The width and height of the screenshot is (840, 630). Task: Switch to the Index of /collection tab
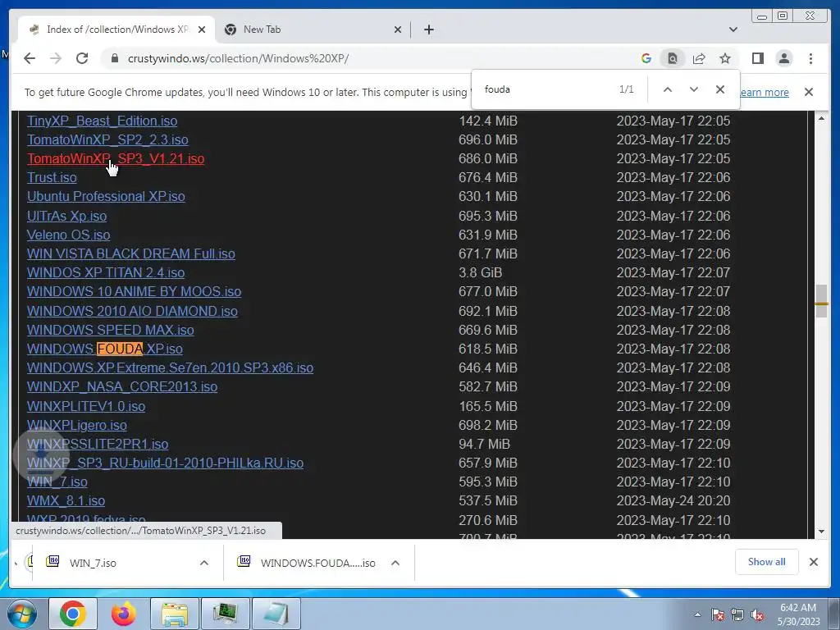coord(118,30)
